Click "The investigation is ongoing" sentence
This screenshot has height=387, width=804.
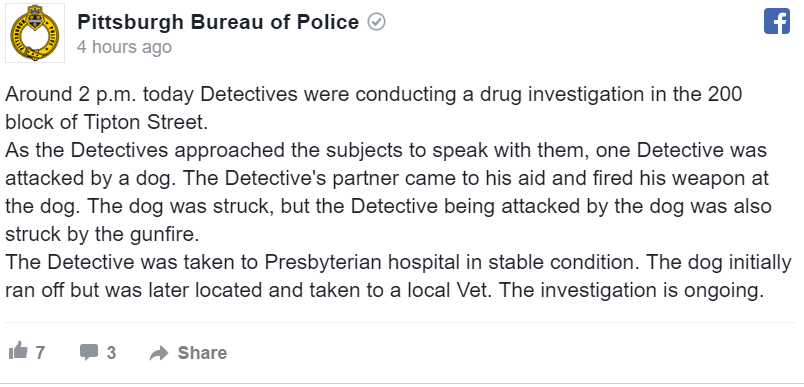(631, 290)
